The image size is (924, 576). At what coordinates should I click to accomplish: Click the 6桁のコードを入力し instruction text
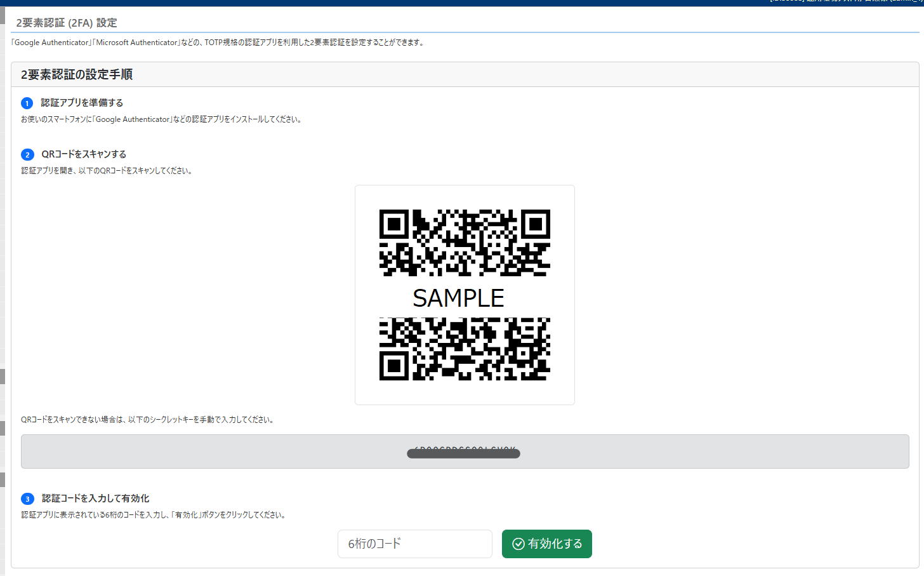coord(154,515)
